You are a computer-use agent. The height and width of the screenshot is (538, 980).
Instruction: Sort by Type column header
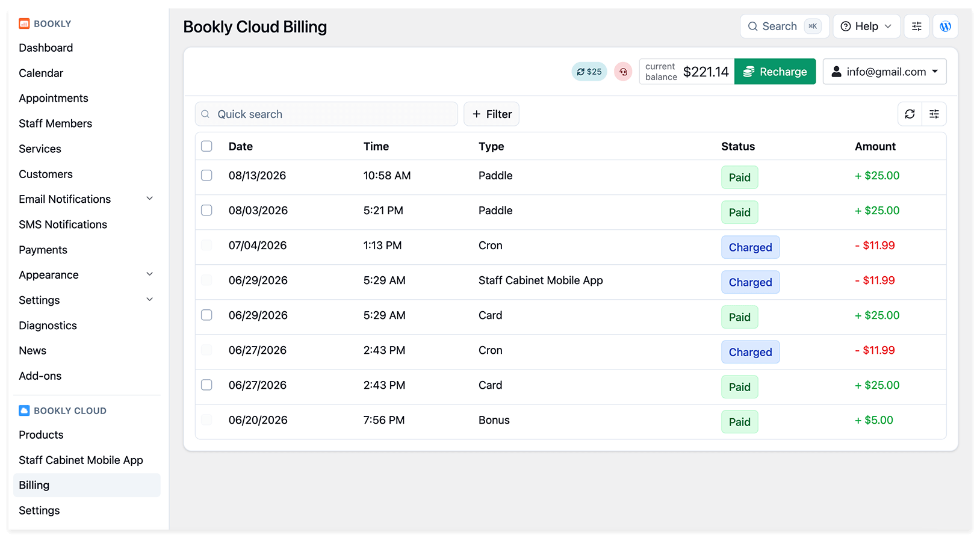tap(491, 146)
